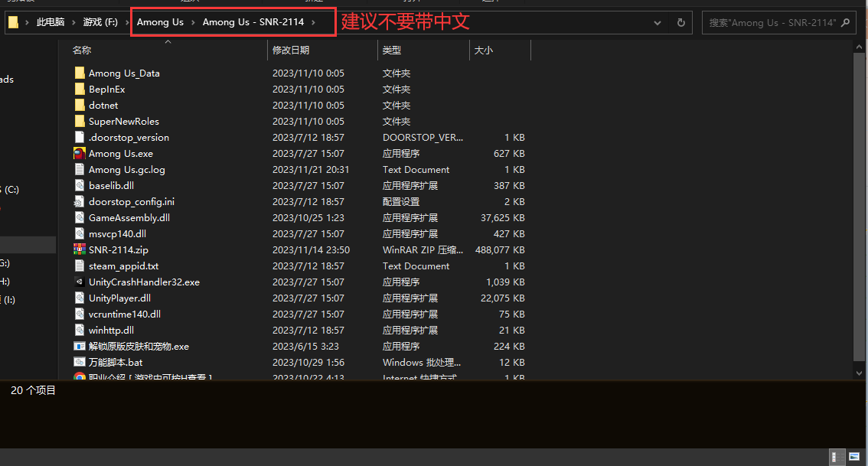Click the folder icon in the address bar
The image size is (868, 466).
(13, 22)
